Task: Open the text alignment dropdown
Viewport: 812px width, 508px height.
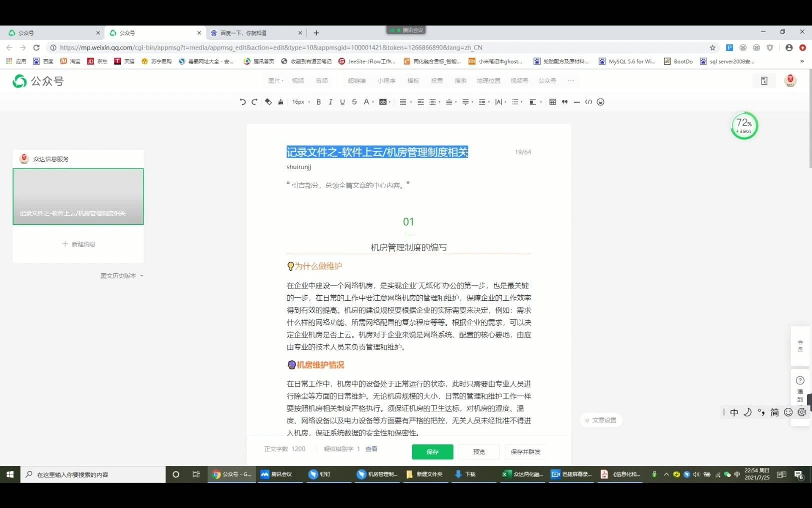Action: (405, 102)
